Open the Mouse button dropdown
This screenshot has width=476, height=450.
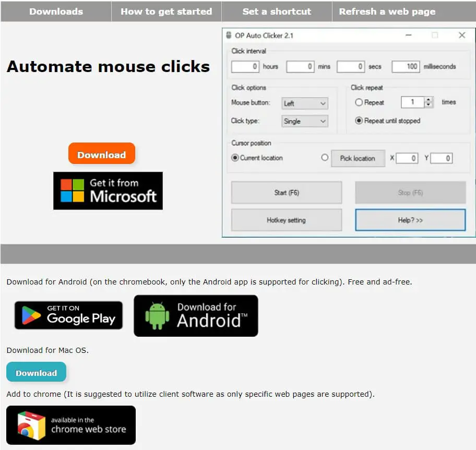(x=305, y=103)
